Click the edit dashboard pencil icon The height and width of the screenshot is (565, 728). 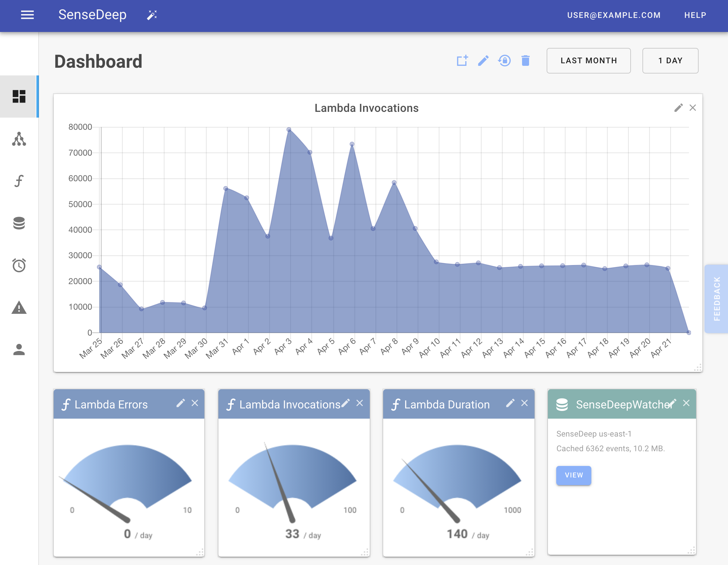click(x=483, y=61)
